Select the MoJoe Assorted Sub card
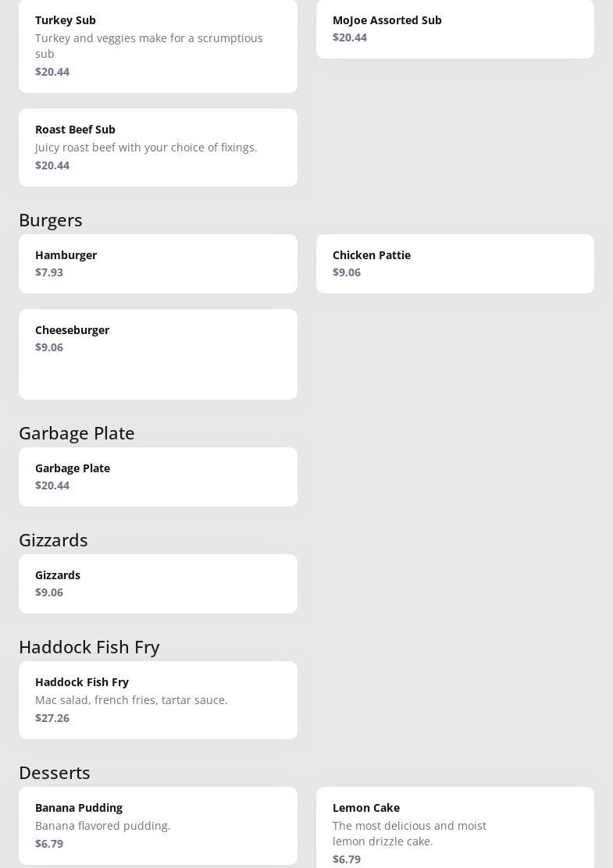 point(454,29)
